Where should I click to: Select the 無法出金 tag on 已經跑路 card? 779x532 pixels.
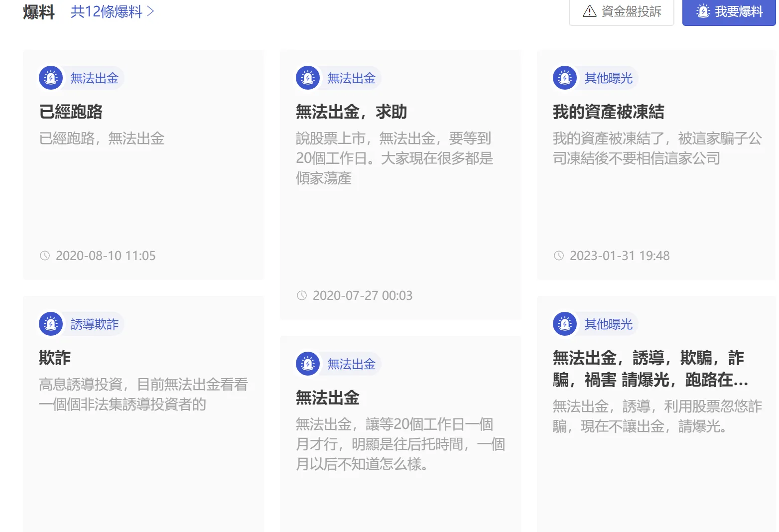(x=94, y=78)
